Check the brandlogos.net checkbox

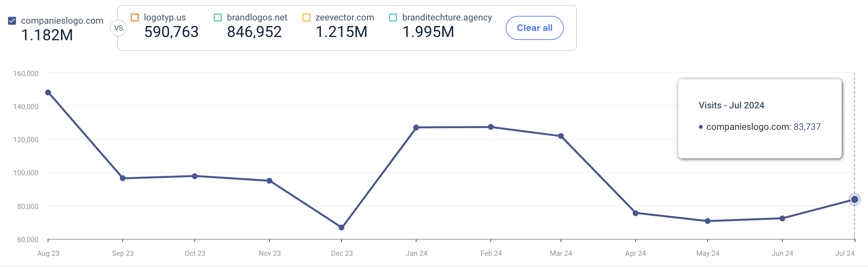coord(218,18)
